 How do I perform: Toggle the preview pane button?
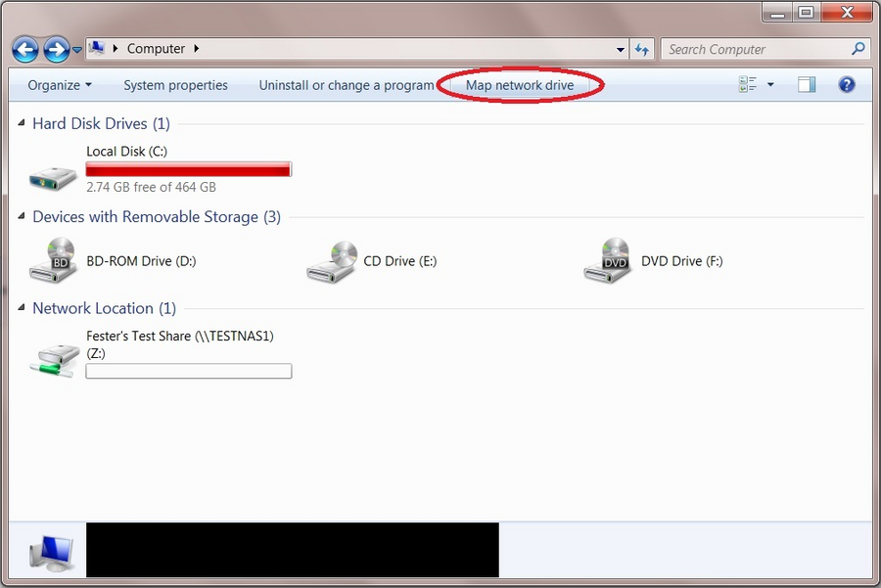click(x=806, y=85)
